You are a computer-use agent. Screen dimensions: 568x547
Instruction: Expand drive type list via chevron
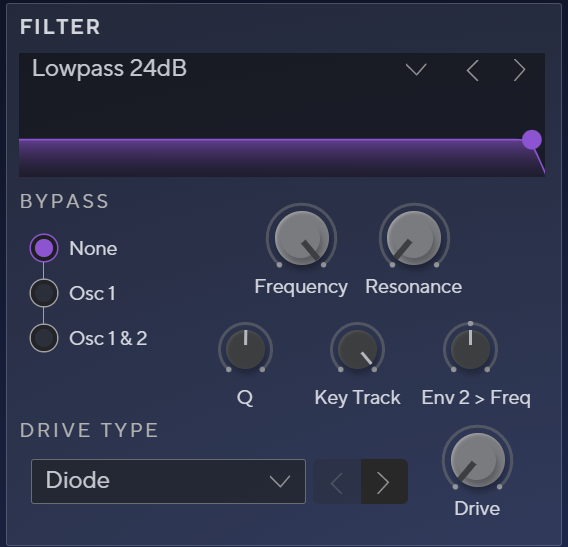pos(280,481)
